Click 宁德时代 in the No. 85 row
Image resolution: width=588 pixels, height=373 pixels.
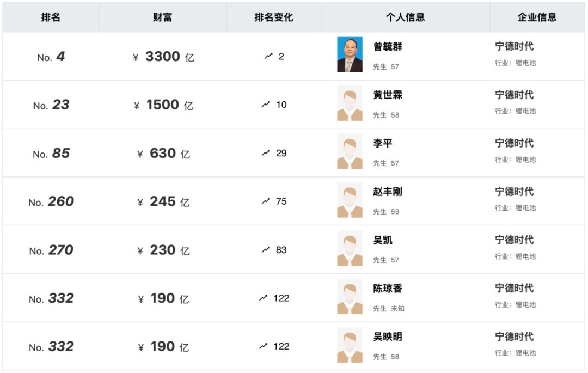[514, 143]
